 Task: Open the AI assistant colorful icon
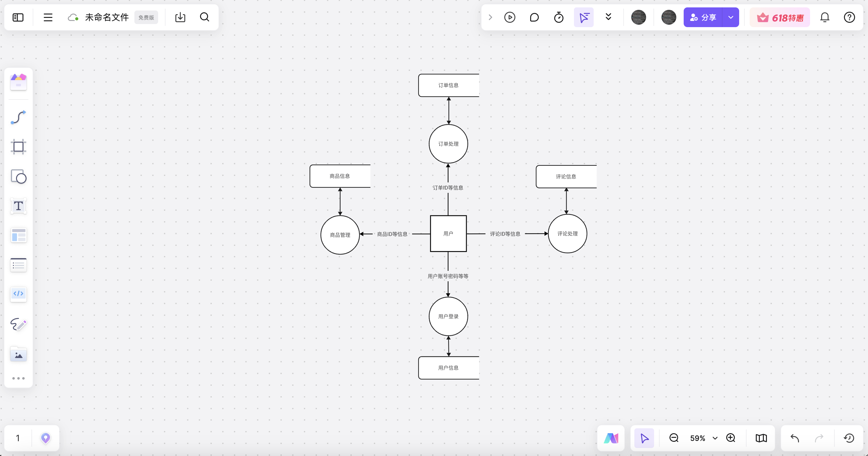(x=611, y=438)
